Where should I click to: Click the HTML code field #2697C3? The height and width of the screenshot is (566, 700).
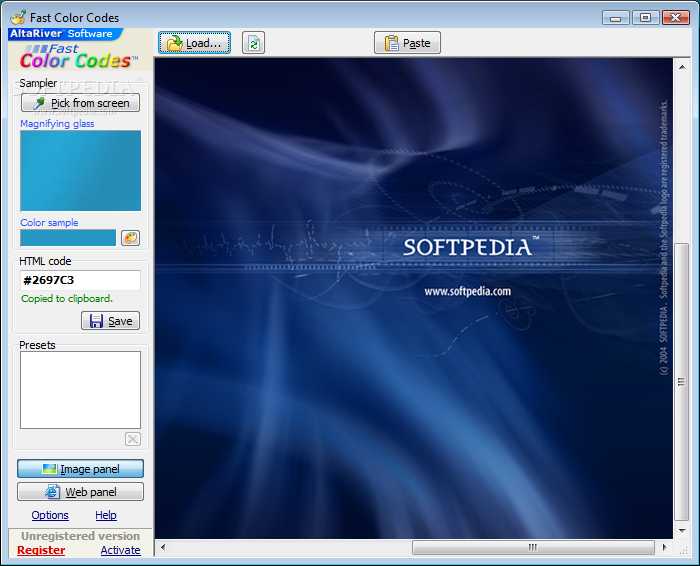80,280
